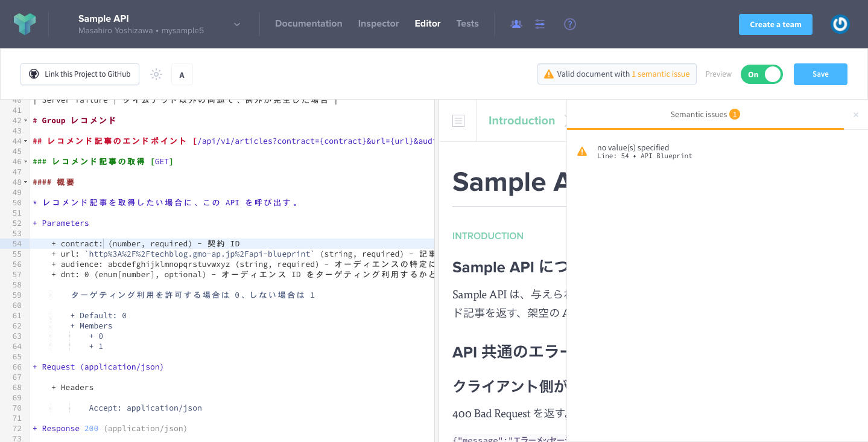Click the help question mark icon

(570, 24)
